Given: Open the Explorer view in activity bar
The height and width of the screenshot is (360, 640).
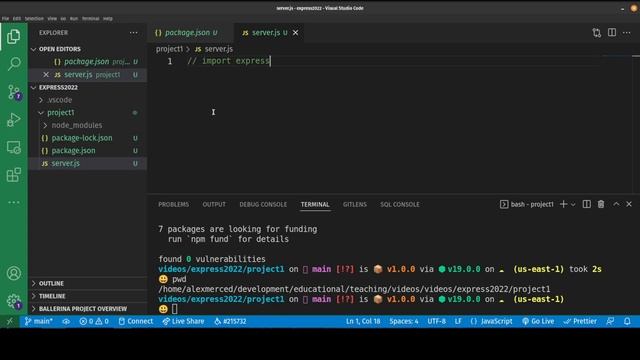Looking at the screenshot, I should [x=13, y=37].
